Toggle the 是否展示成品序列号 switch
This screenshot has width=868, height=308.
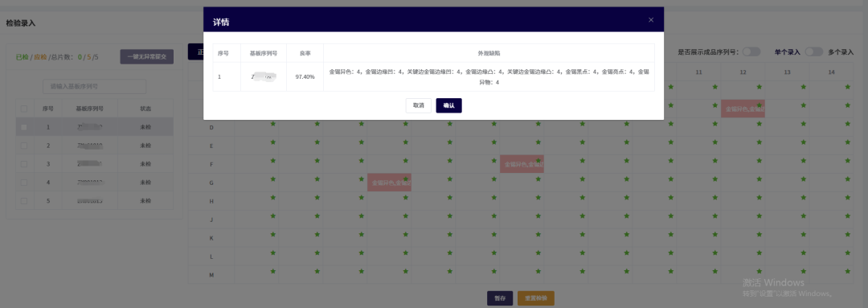(x=751, y=51)
